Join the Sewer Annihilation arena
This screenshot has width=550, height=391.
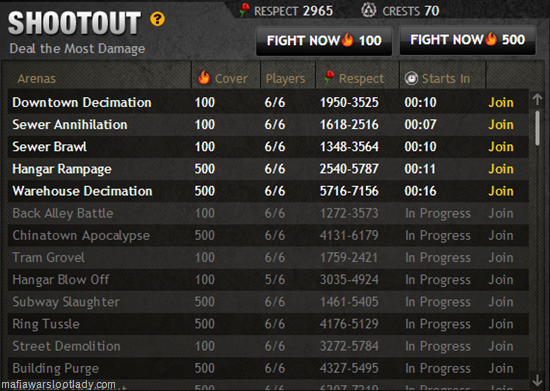501,124
